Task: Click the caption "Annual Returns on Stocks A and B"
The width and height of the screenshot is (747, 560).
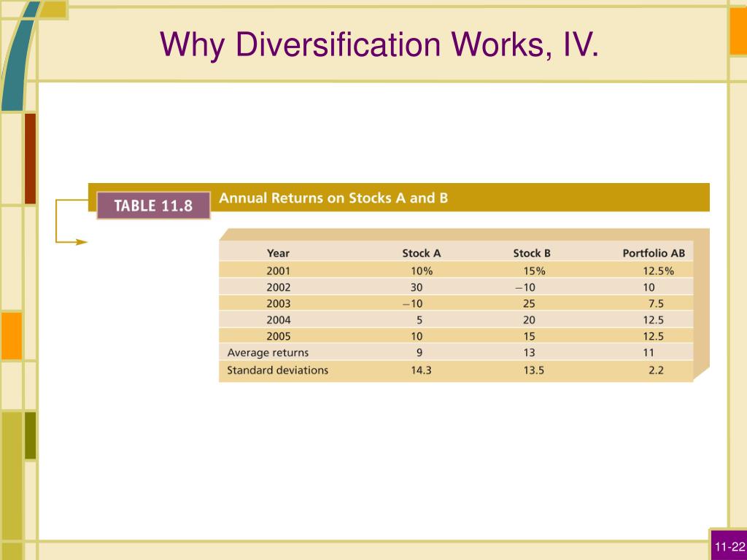Action: tap(333, 198)
